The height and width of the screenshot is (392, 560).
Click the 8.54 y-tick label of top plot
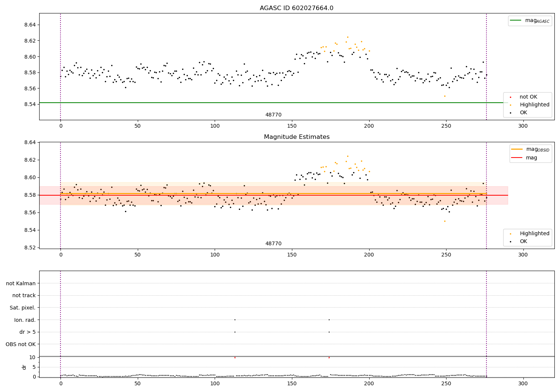click(30, 105)
